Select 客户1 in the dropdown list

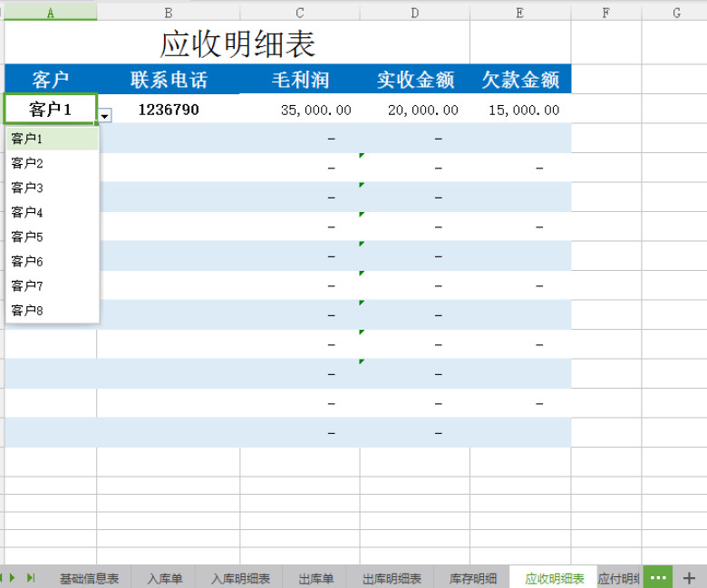tap(53, 139)
